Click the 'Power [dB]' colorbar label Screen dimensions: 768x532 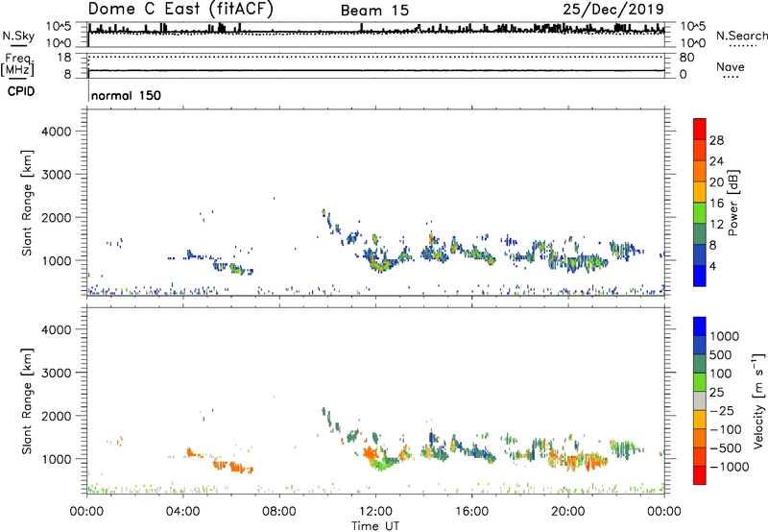coord(733,203)
